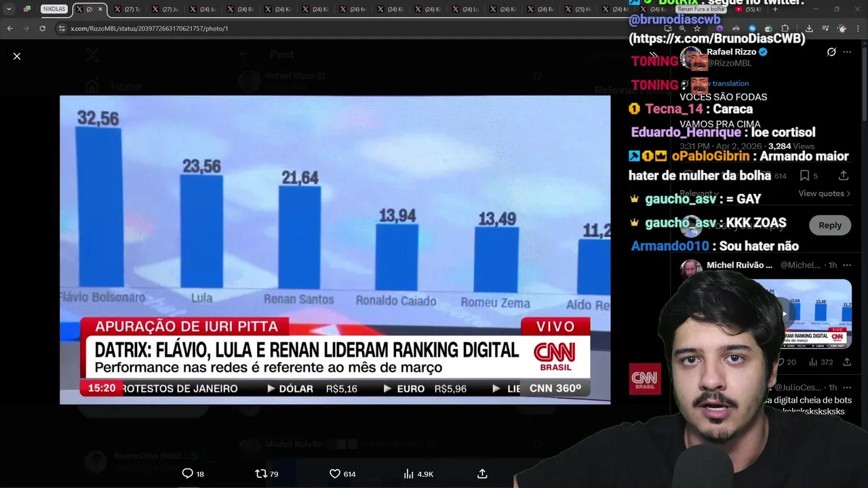The height and width of the screenshot is (488, 868).
Task: Open the tab search dropdown
Action: [9, 9]
